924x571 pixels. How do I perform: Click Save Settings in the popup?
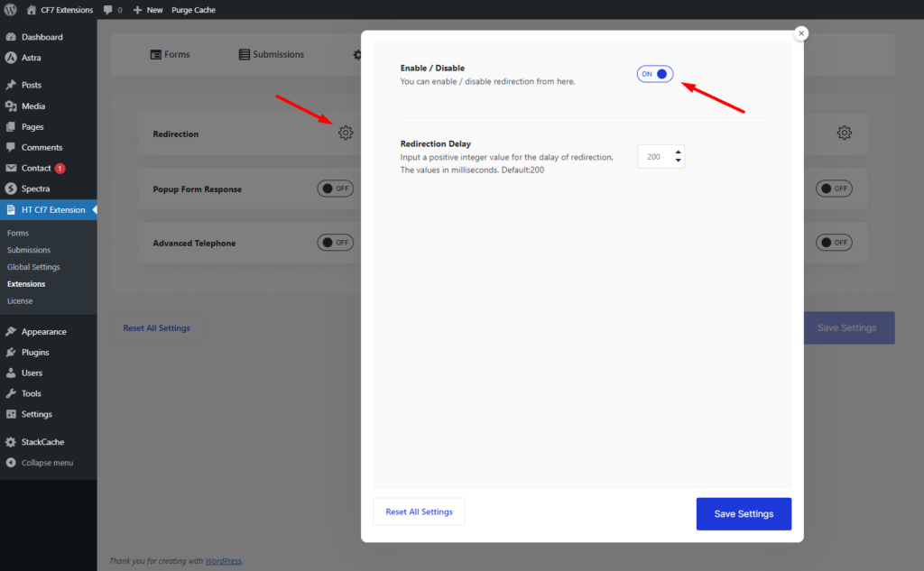click(744, 514)
